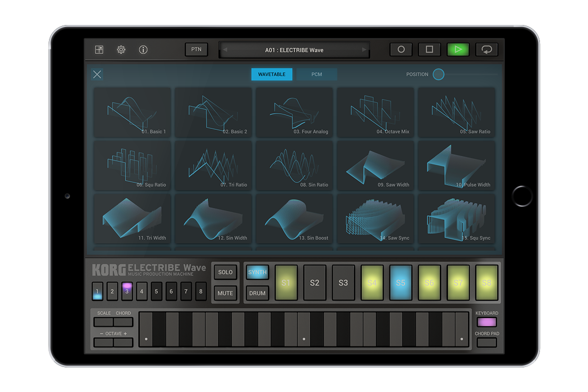Viewport: 588px width, 392px height.
Task: Open the layout grid view icon
Action: pyautogui.click(x=99, y=49)
